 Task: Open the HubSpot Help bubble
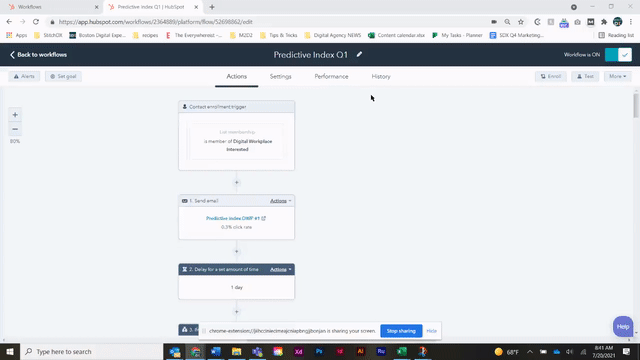pos(623,327)
